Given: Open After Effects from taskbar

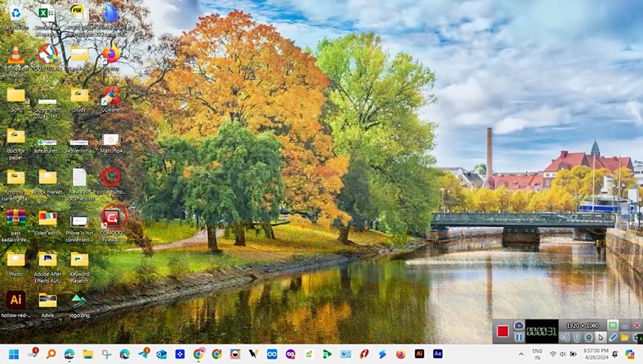Looking at the screenshot, I should point(438,354).
